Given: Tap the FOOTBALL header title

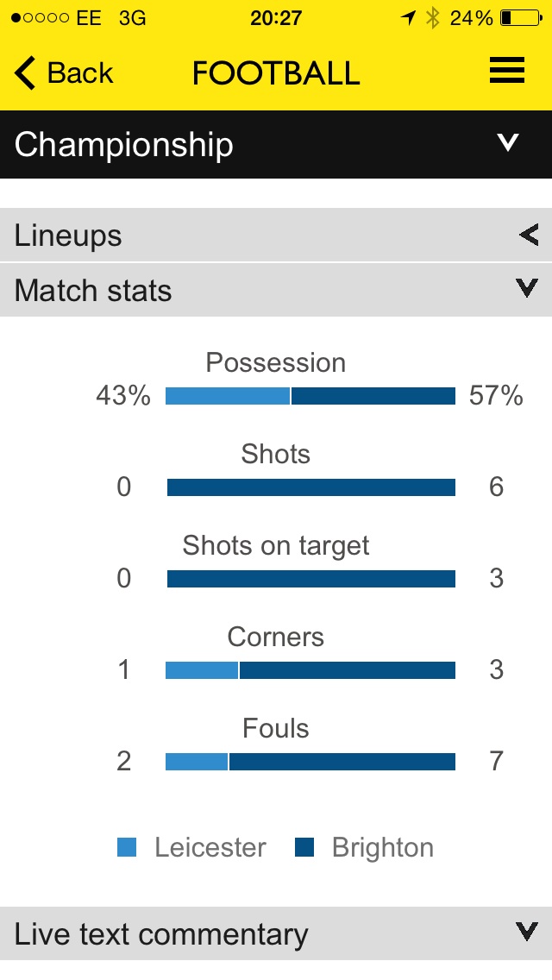Looking at the screenshot, I should 276,73.
